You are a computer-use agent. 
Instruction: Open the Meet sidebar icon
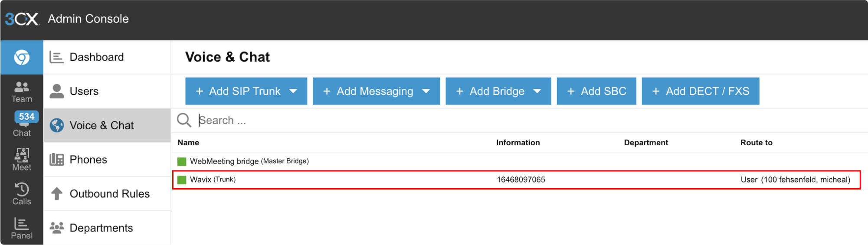coord(22,160)
